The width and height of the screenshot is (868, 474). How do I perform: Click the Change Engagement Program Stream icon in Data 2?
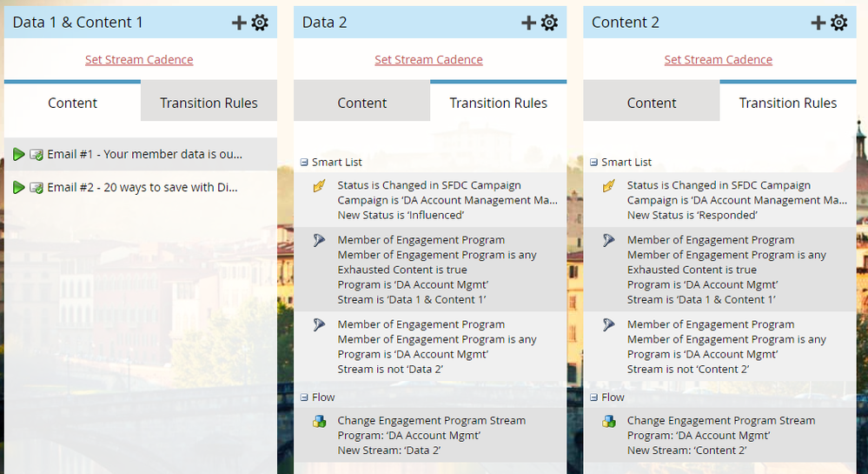coord(320,421)
